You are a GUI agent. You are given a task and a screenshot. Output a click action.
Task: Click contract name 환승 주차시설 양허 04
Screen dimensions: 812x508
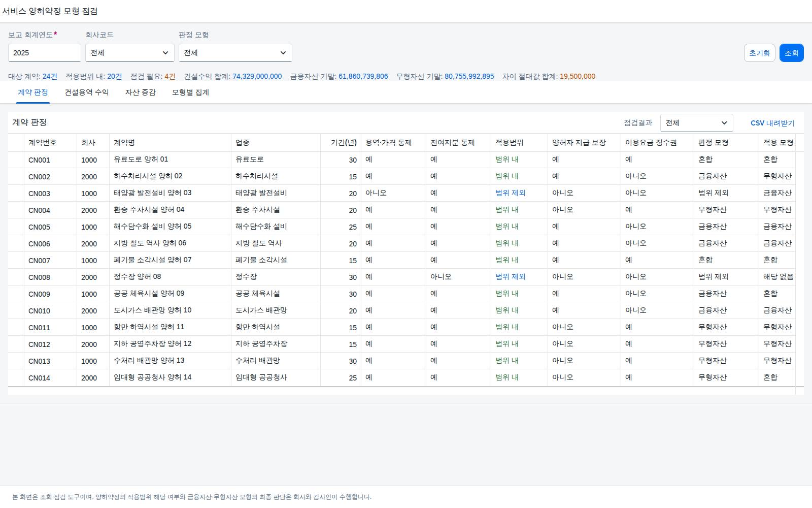click(x=149, y=210)
